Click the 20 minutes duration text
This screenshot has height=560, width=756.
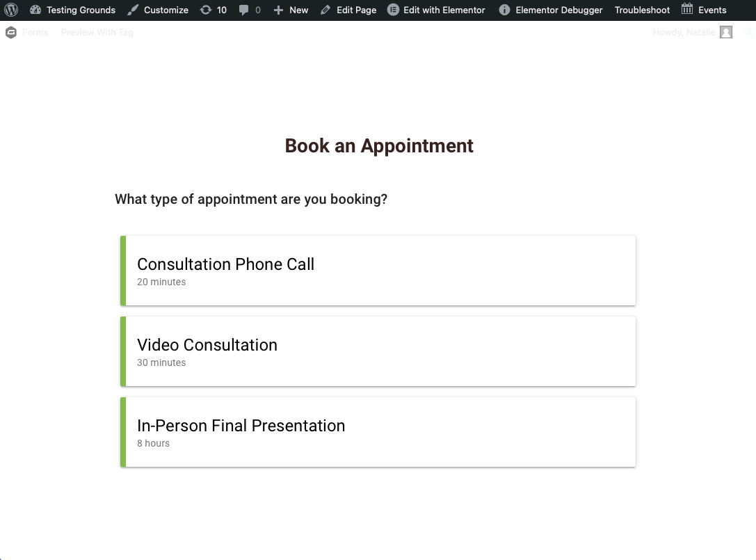161,282
